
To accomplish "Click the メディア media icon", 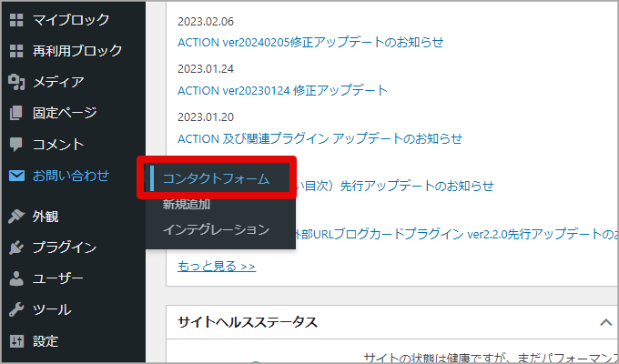I will click(16, 82).
